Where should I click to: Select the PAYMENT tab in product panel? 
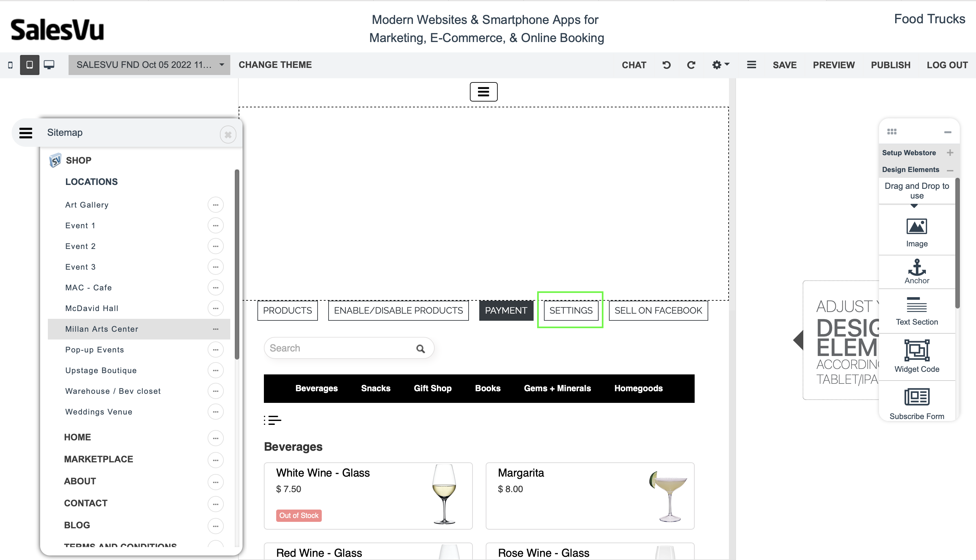[x=506, y=311]
